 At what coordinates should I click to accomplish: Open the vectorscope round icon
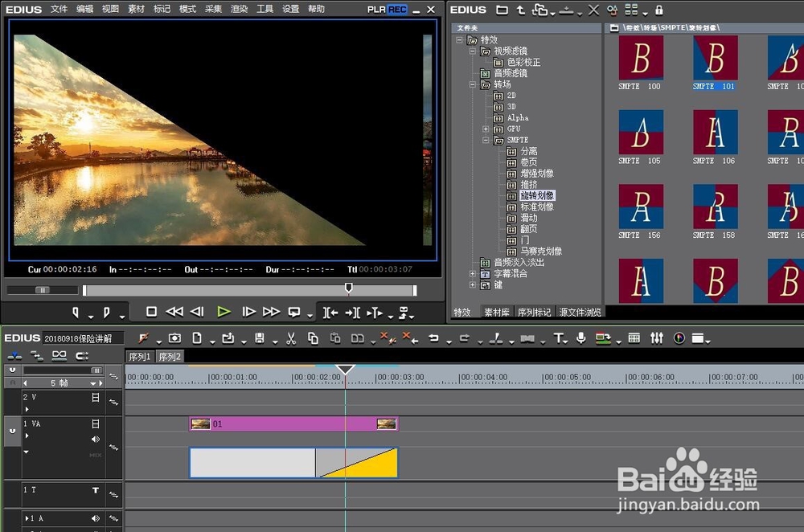[x=679, y=338]
